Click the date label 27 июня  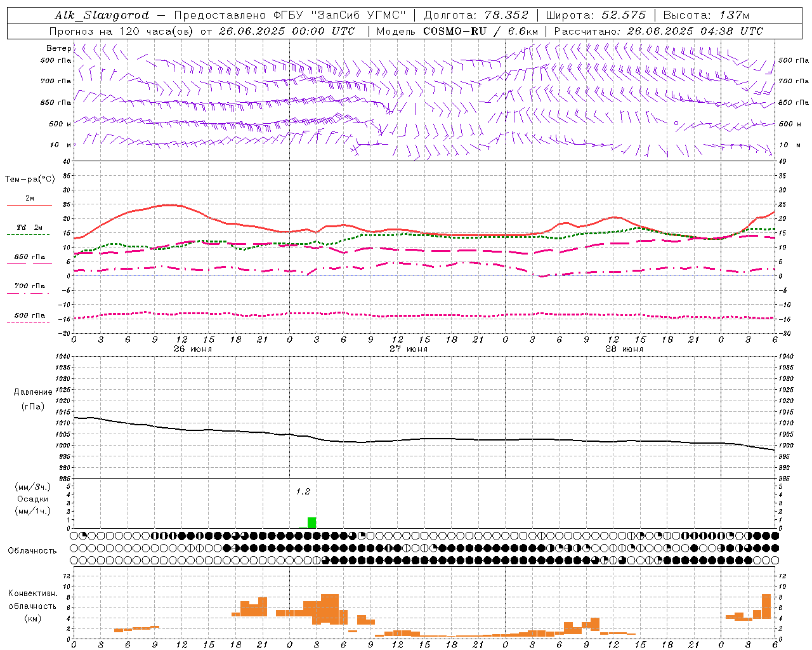click(x=409, y=349)
